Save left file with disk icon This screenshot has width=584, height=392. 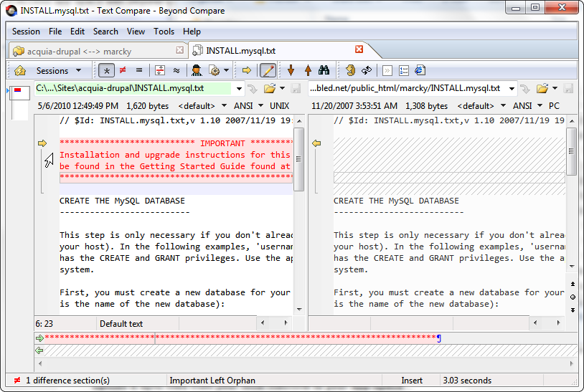pos(296,89)
